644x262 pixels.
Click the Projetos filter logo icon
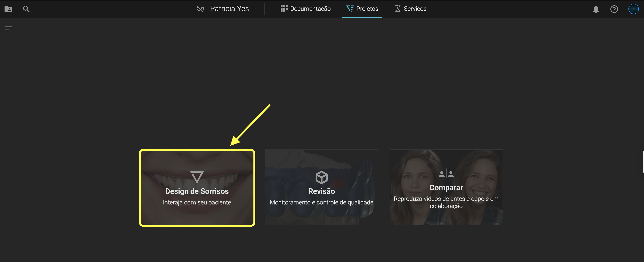click(x=350, y=9)
